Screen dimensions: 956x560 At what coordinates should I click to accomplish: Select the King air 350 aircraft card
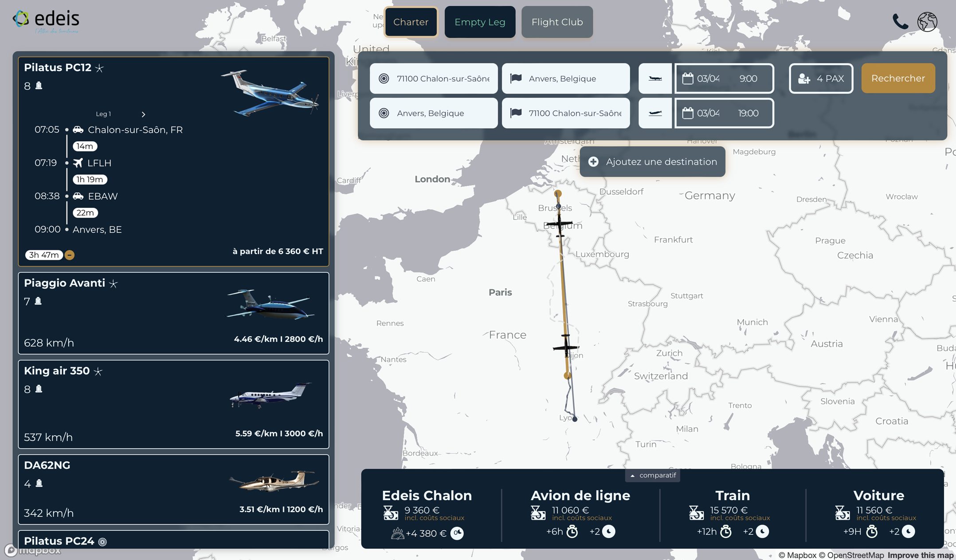click(173, 404)
